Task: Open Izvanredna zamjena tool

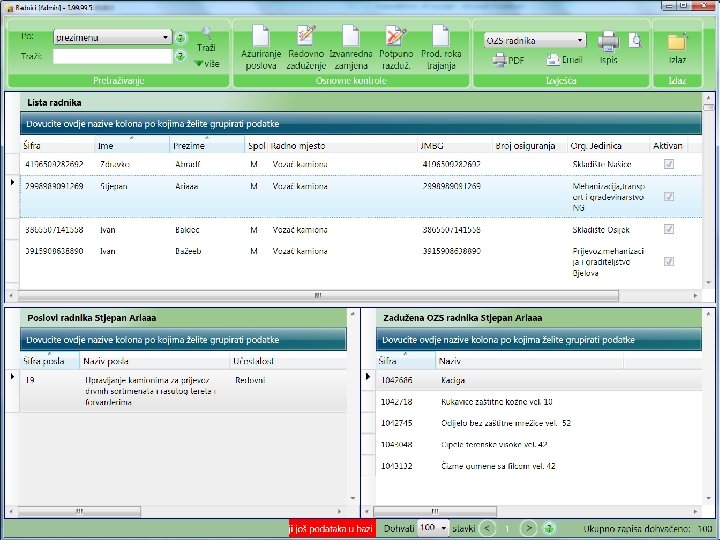Action: [x=351, y=36]
